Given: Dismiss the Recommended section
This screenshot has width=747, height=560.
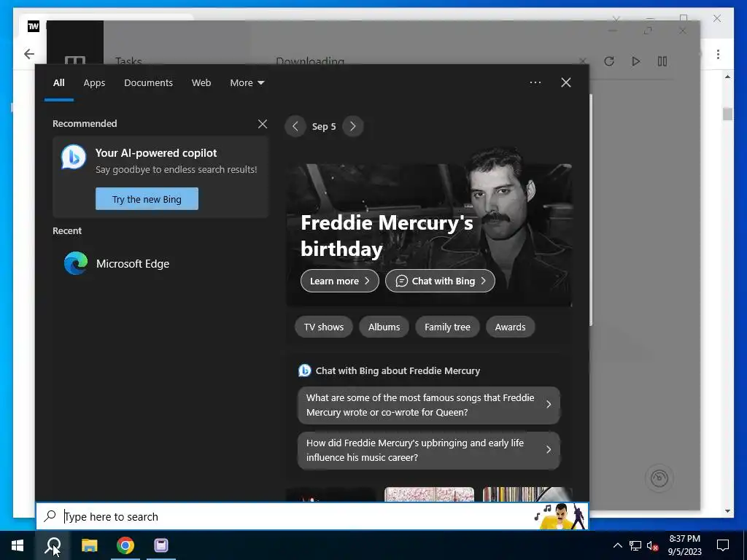Looking at the screenshot, I should pyautogui.click(x=263, y=124).
